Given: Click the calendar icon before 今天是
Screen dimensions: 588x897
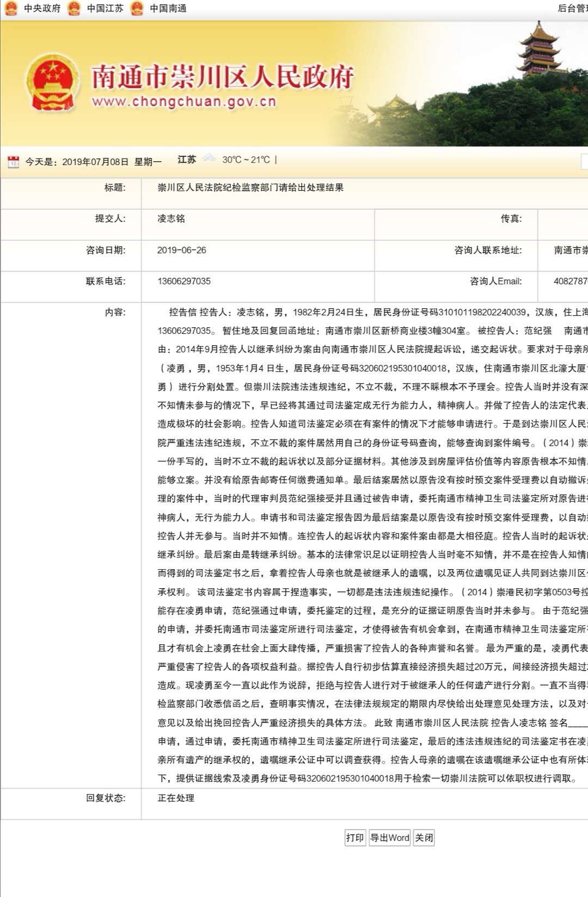Looking at the screenshot, I should (13, 161).
